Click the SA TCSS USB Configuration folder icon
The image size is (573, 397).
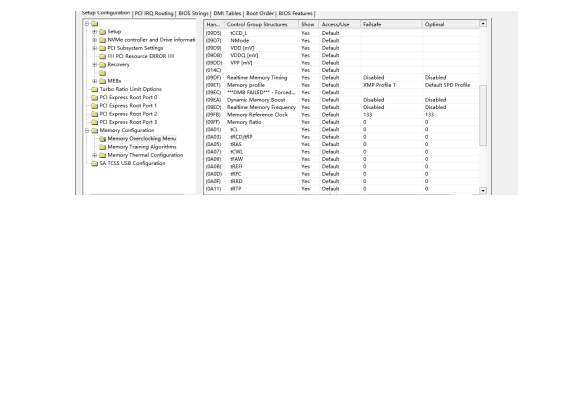point(95,163)
